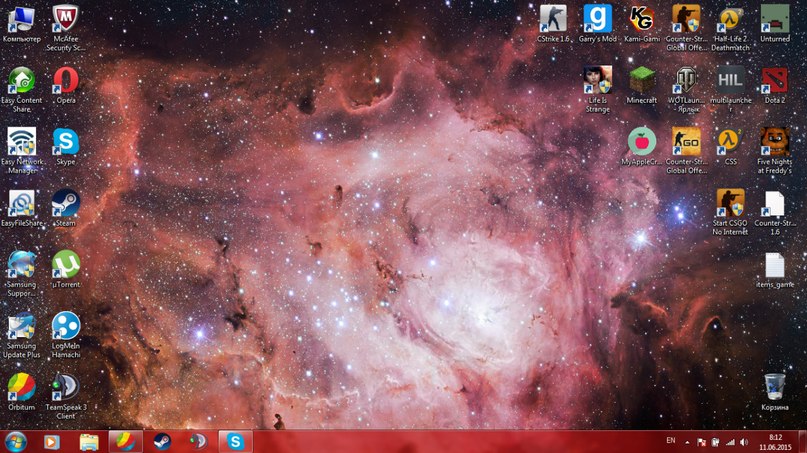Open the Steam taskbar button
This screenshot has width=807, height=453.
162,442
